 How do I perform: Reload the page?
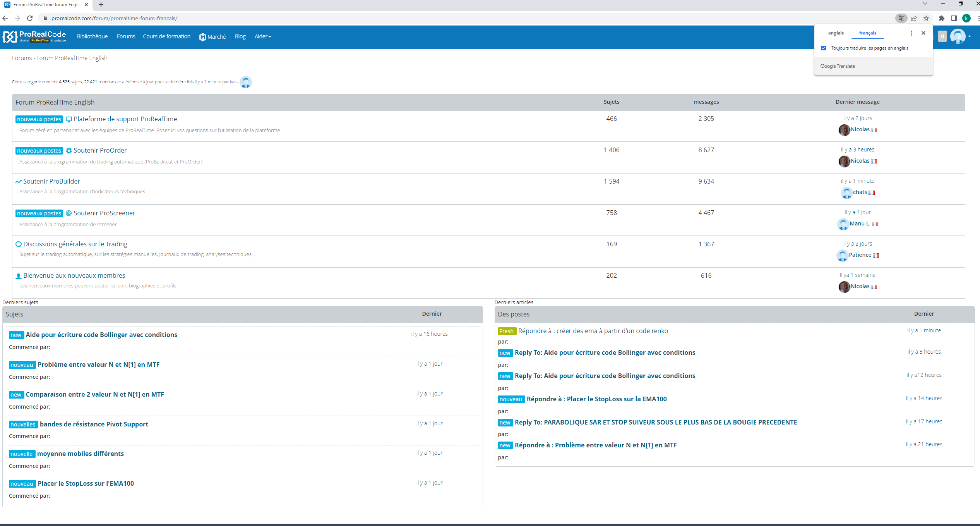tap(30, 18)
